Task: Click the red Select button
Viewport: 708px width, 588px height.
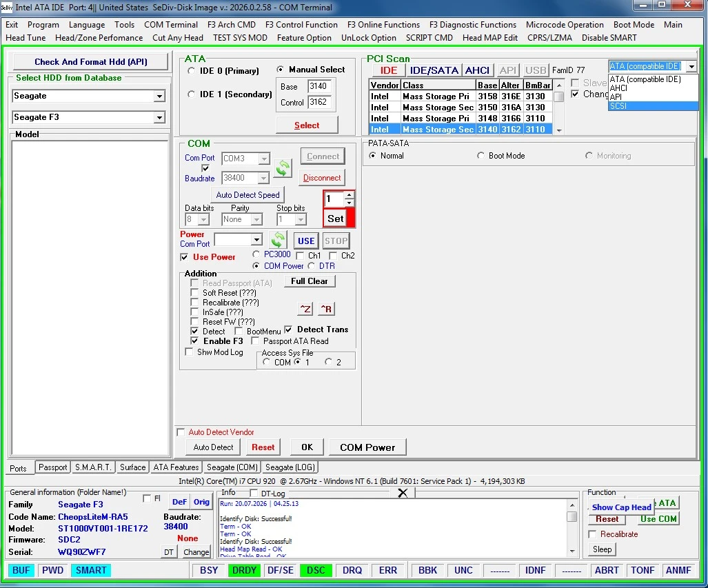Action: (x=307, y=125)
